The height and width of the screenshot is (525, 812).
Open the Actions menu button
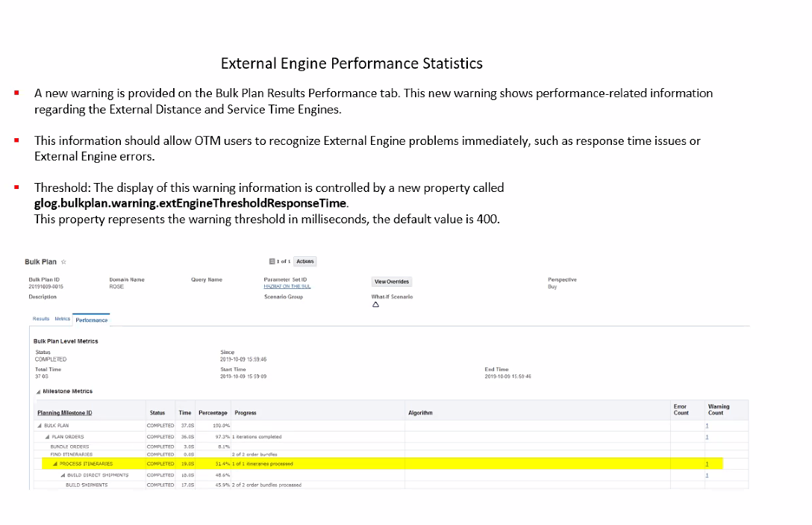304,261
